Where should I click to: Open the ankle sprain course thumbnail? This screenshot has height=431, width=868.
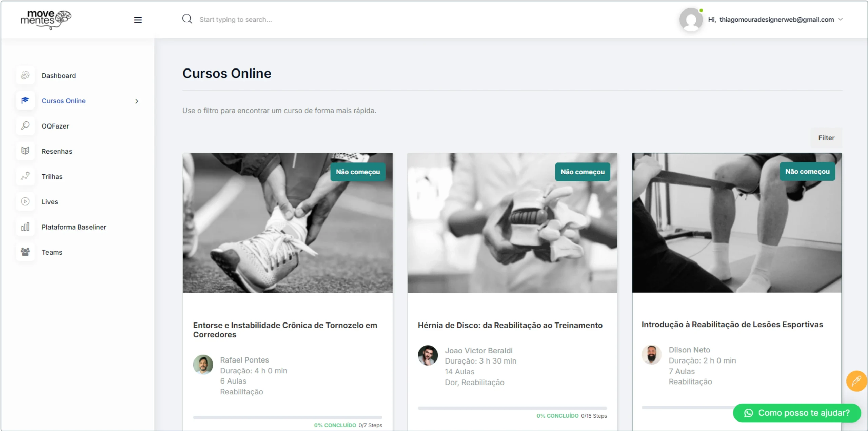click(x=288, y=223)
